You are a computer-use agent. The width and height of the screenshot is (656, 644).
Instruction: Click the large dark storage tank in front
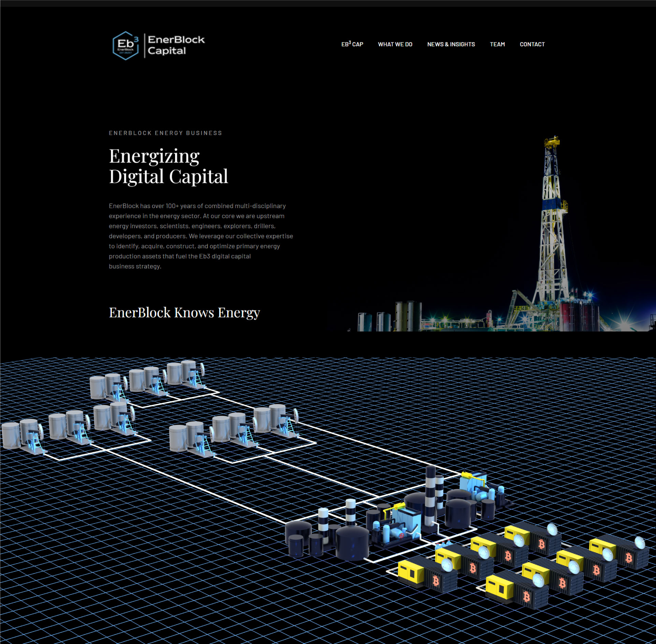(352, 543)
